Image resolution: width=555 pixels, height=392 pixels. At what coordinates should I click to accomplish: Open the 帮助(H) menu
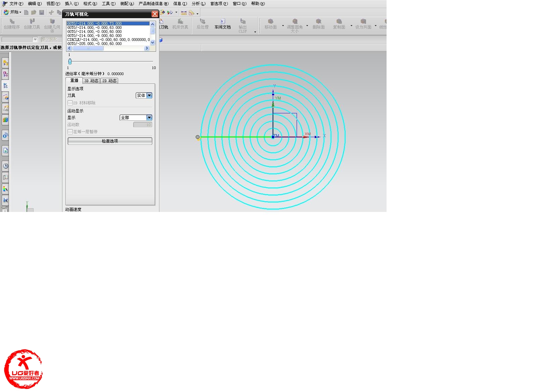(x=258, y=4)
